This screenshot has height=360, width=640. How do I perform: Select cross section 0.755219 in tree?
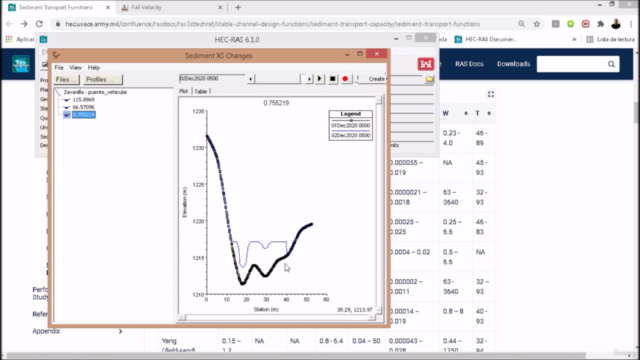coord(84,115)
